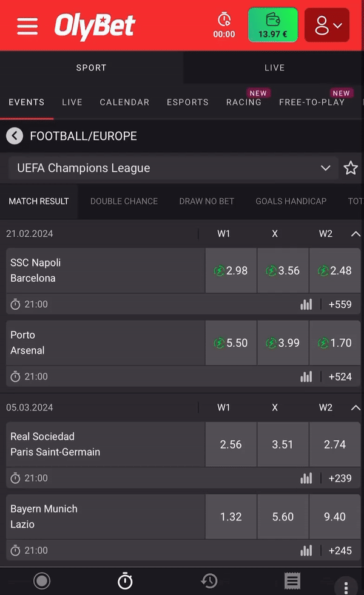
Task: Go back from Football/Europe
Action: point(15,136)
